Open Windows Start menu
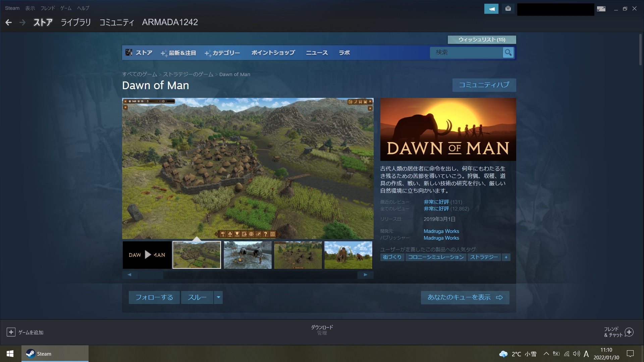Screen dimensions: 644x362 point(10,354)
